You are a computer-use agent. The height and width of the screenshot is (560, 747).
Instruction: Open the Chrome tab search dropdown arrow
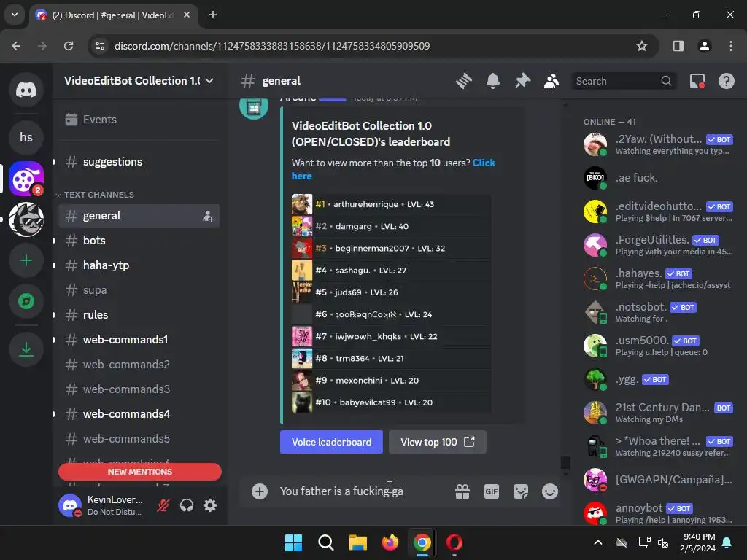[15, 15]
